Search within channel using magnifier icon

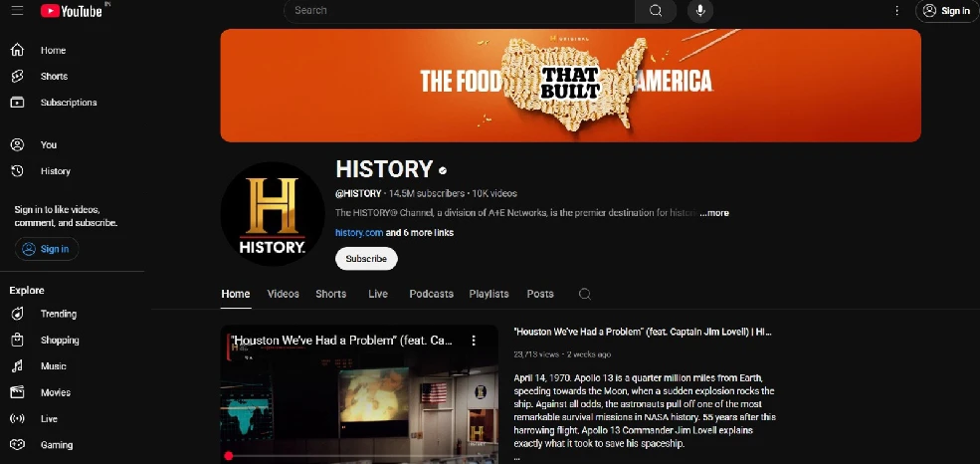[585, 294]
